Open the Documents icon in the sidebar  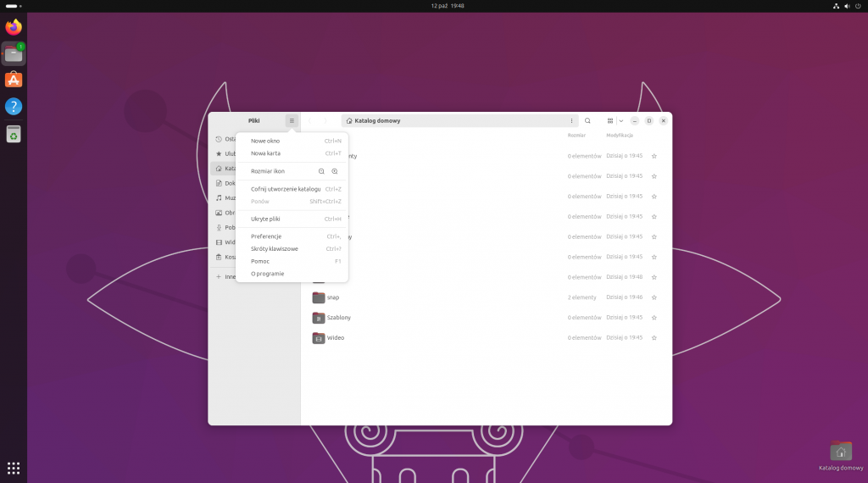[x=219, y=183]
